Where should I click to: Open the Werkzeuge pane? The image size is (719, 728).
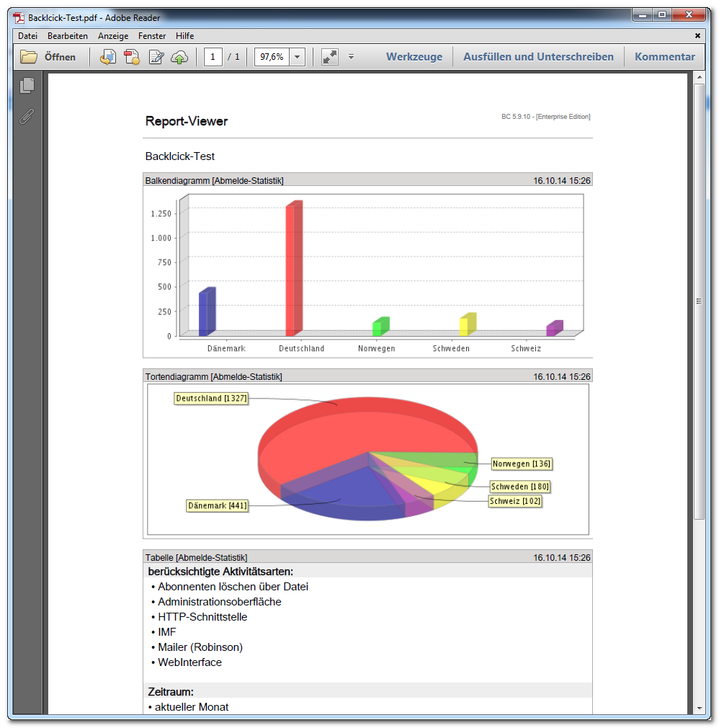pos(414,57)
